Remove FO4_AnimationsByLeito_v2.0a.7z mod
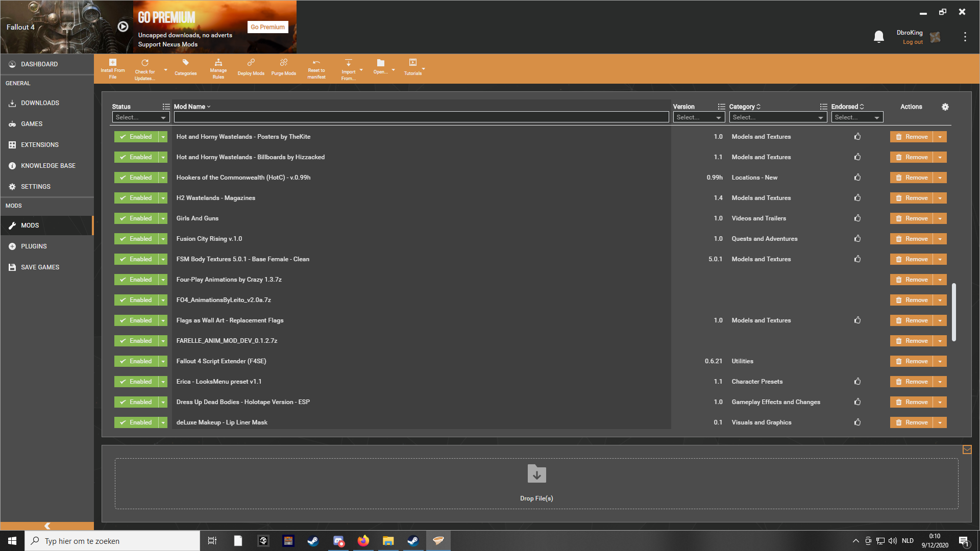The image size is (980, 551). (x=912, y=300)
